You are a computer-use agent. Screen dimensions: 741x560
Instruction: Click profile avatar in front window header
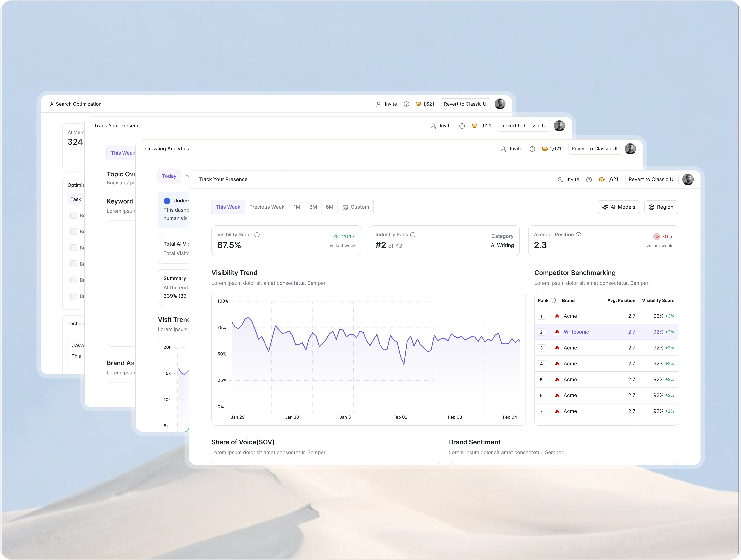pyautogui.click(x=688, y=180)
